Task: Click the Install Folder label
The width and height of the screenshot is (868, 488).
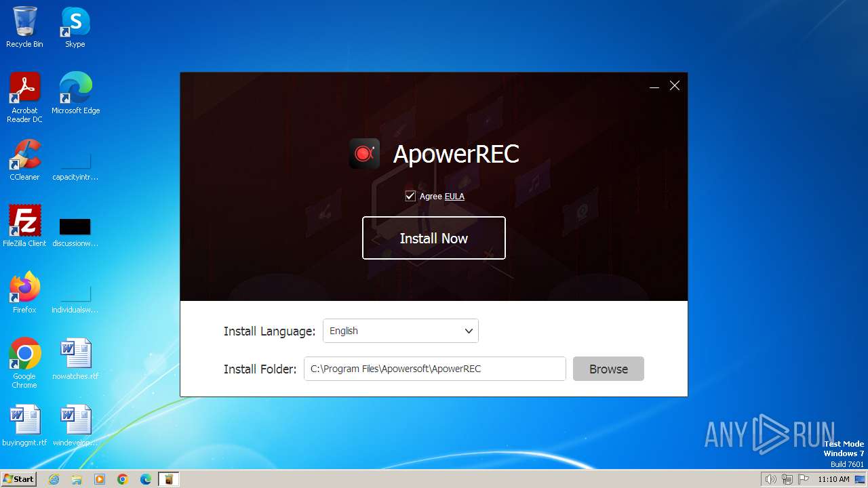Action: (260, 369)
